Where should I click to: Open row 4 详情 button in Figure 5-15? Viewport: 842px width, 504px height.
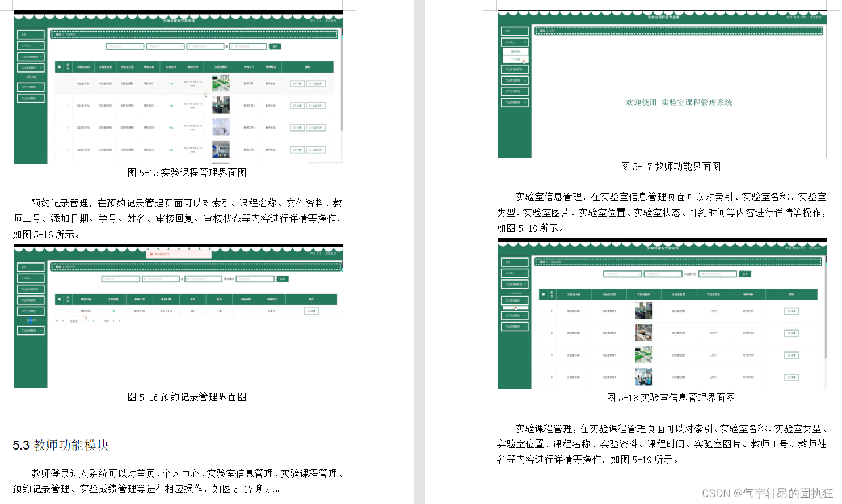(x=297, y=150)
